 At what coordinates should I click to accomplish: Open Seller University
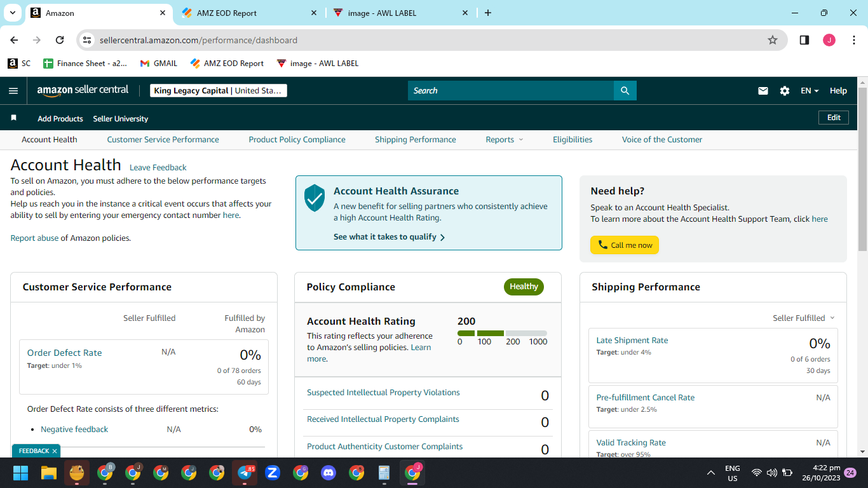[x=121, y=119]
